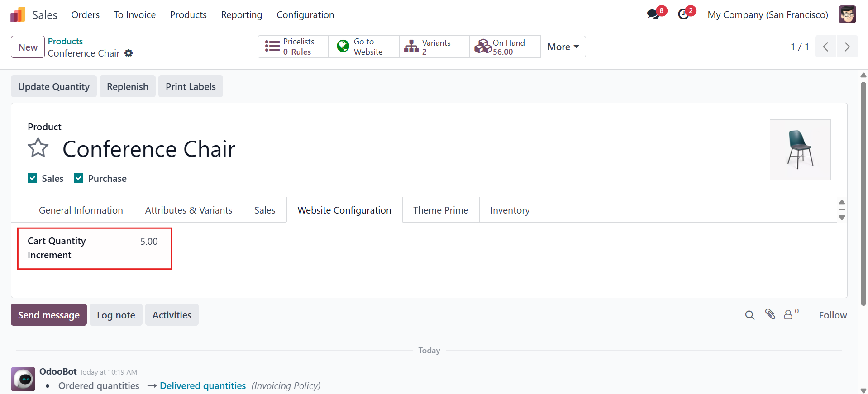Edit the Cart Quantity Increment field

tap(149, 242)
